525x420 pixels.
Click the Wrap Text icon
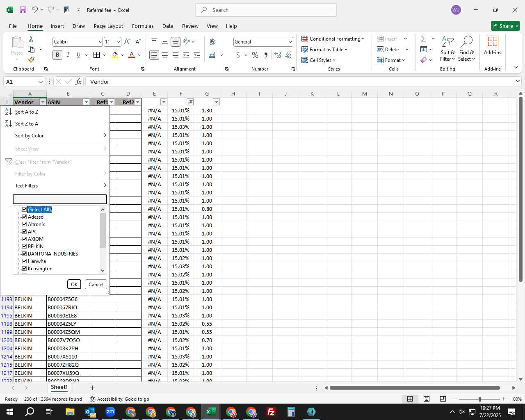[212, 42]
